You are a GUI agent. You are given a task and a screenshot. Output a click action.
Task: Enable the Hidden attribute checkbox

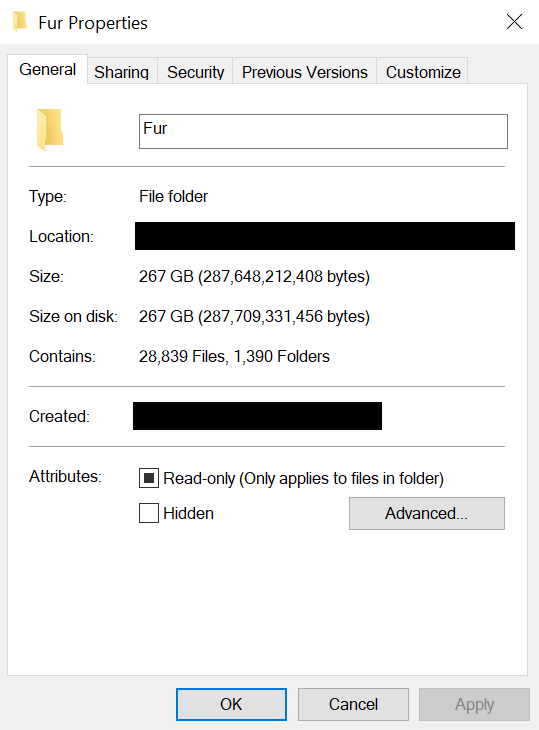149,513
